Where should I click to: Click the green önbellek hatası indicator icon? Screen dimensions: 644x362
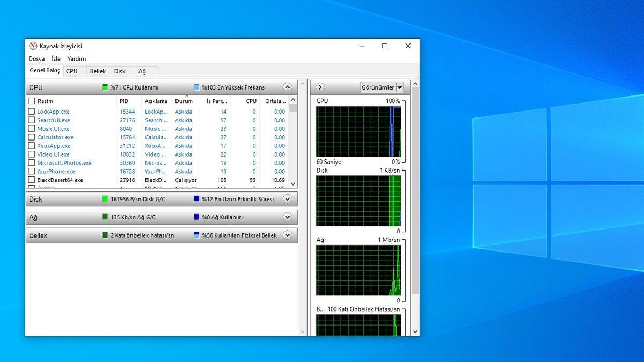pos(106,235)
